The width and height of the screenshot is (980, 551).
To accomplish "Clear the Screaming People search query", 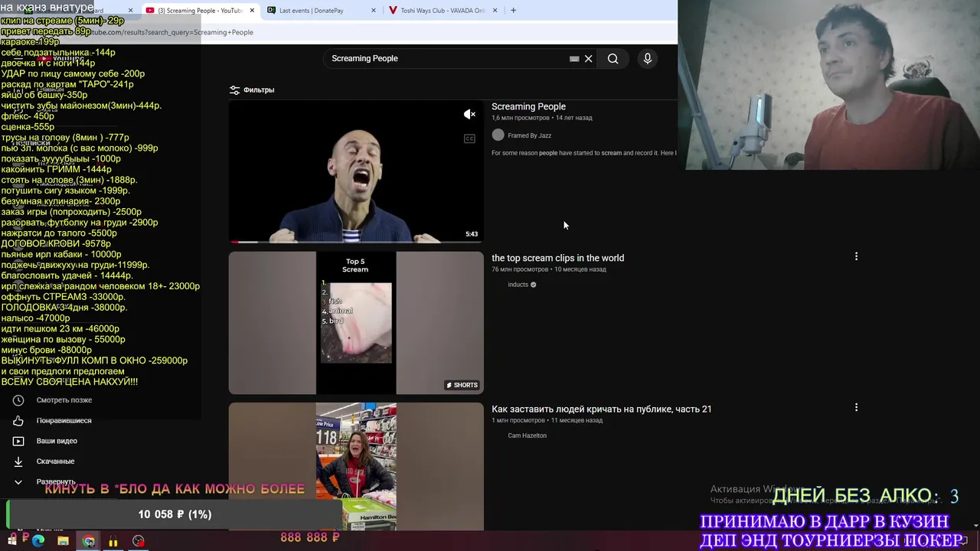I will click(x=588, y=59).
